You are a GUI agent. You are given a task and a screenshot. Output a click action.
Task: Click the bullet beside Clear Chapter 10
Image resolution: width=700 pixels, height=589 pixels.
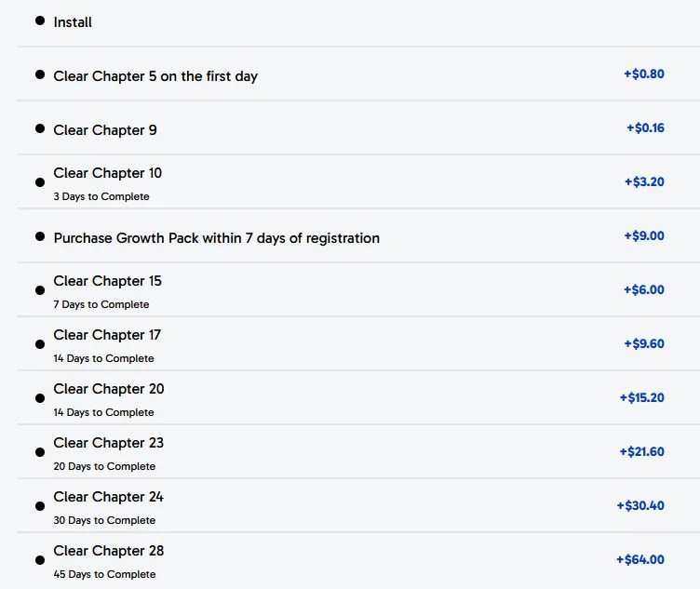(x=40, y=182)
